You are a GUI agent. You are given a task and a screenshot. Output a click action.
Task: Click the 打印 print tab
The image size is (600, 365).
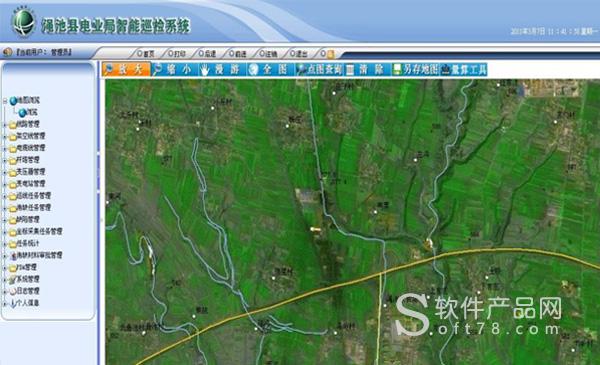point(177,54)
